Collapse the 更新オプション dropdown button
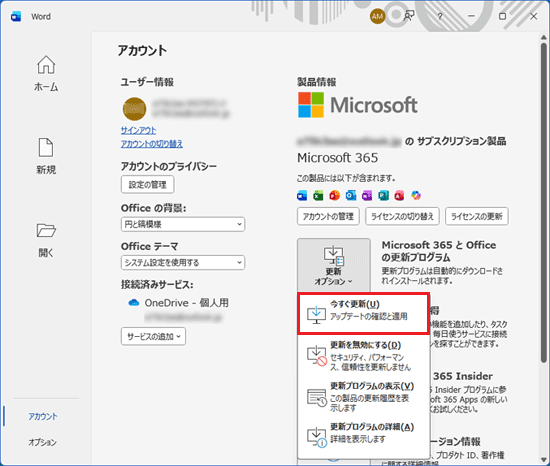Viewport: 550px width, 466px height. (x=334, y=265)
